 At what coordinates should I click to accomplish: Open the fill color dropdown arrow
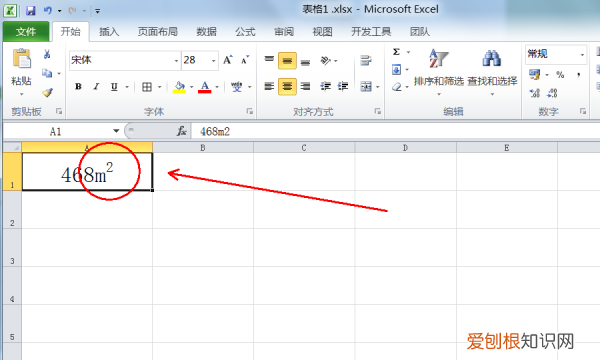click(191, 87)
